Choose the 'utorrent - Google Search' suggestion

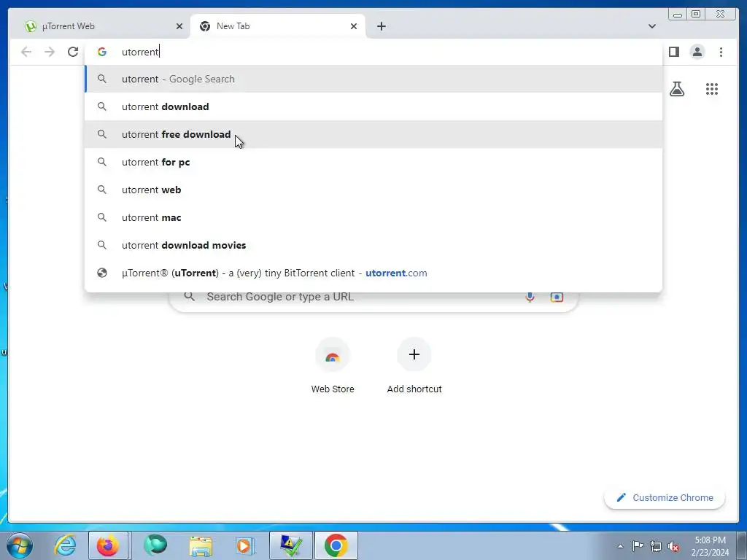tap(373, 79)
